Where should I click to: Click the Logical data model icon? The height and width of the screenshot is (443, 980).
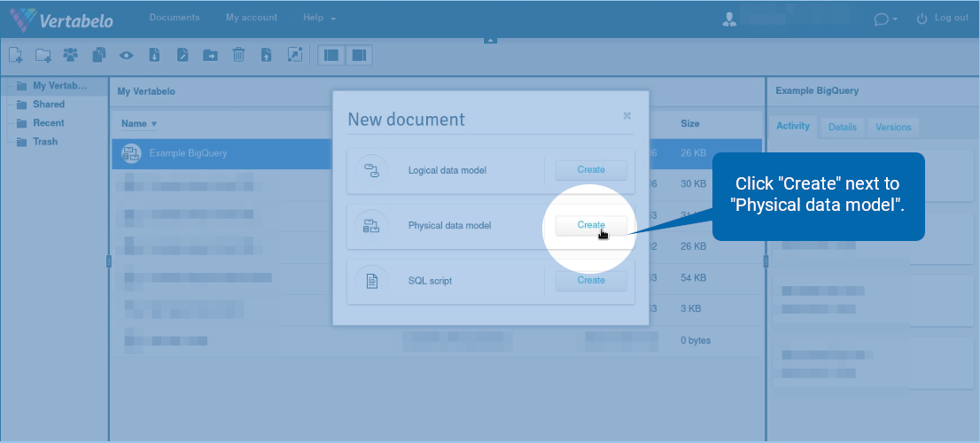click(x=371, y=170)
